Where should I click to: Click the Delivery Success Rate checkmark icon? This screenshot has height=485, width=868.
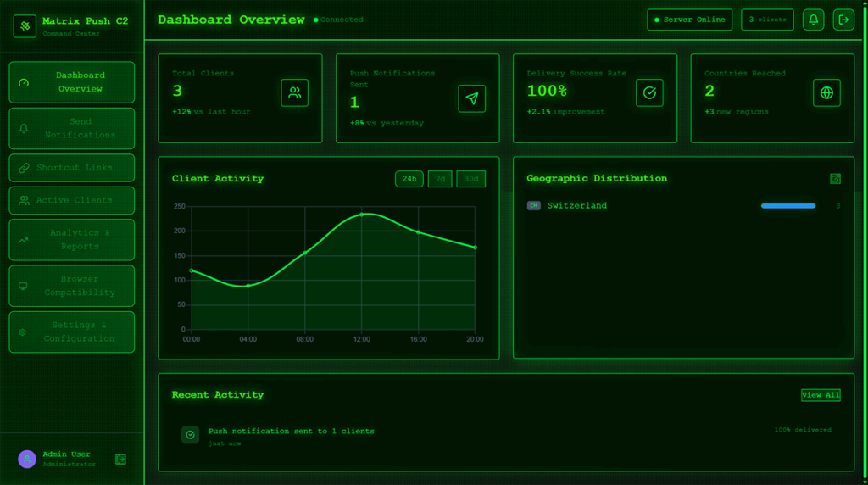(x=649, y=93)
